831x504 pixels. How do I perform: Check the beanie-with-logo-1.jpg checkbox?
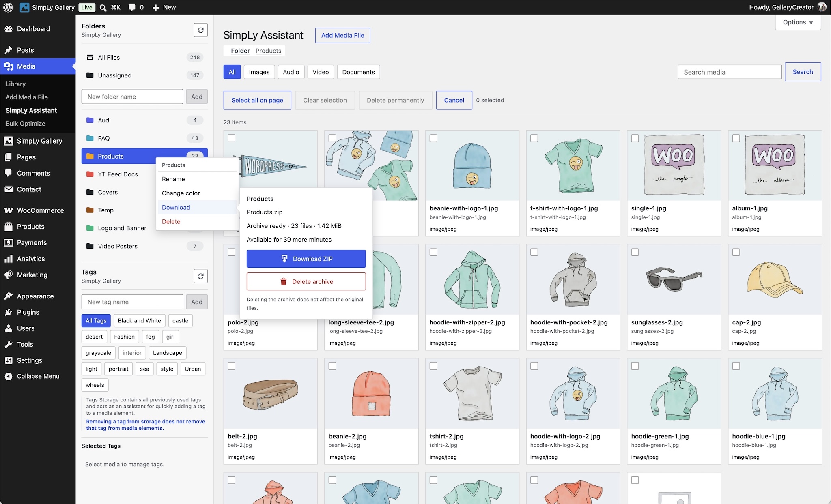click(x=433, y=138)
